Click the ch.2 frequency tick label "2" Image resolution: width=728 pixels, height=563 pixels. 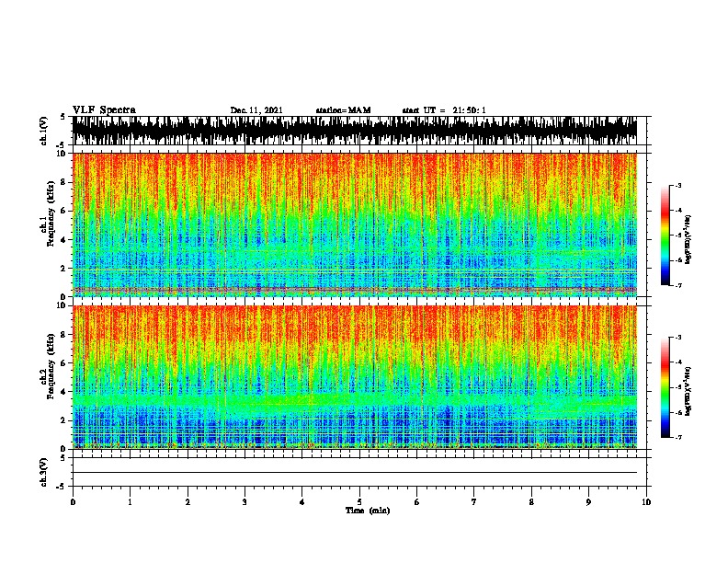(x=64, y=420)
